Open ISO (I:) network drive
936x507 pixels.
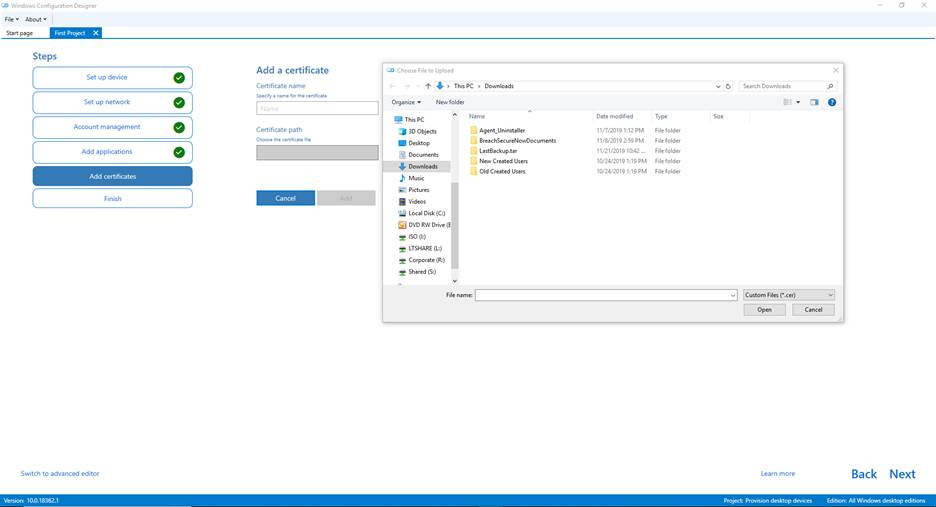point(417,236)
